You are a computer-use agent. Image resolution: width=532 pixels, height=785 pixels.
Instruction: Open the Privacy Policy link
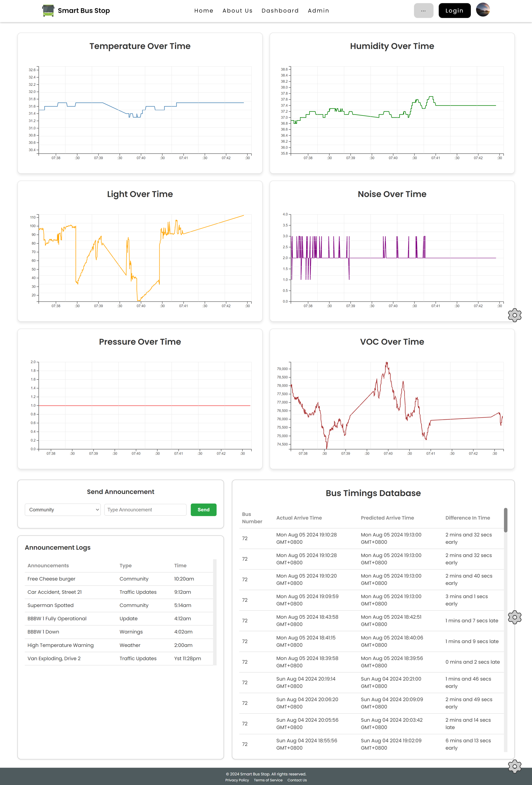click(237, 780)
